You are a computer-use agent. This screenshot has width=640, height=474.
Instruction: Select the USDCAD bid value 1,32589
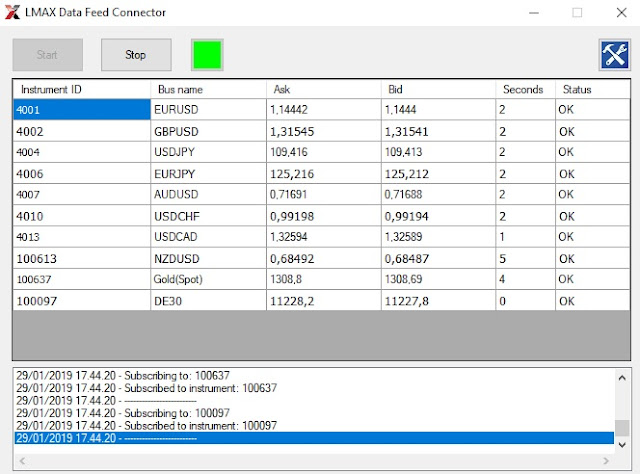pyautogui.click(x=438, y=237)
